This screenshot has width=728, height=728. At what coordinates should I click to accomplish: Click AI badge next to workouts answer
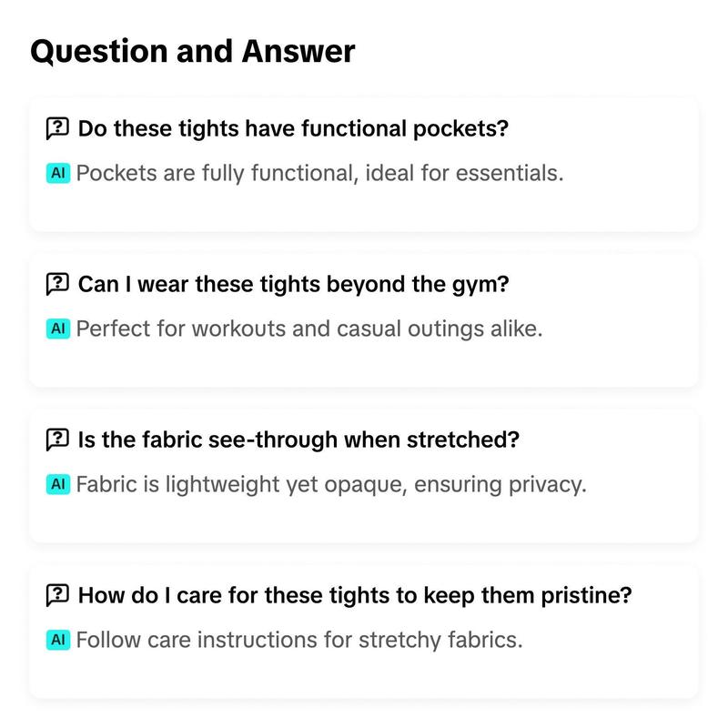pos(58,329)
